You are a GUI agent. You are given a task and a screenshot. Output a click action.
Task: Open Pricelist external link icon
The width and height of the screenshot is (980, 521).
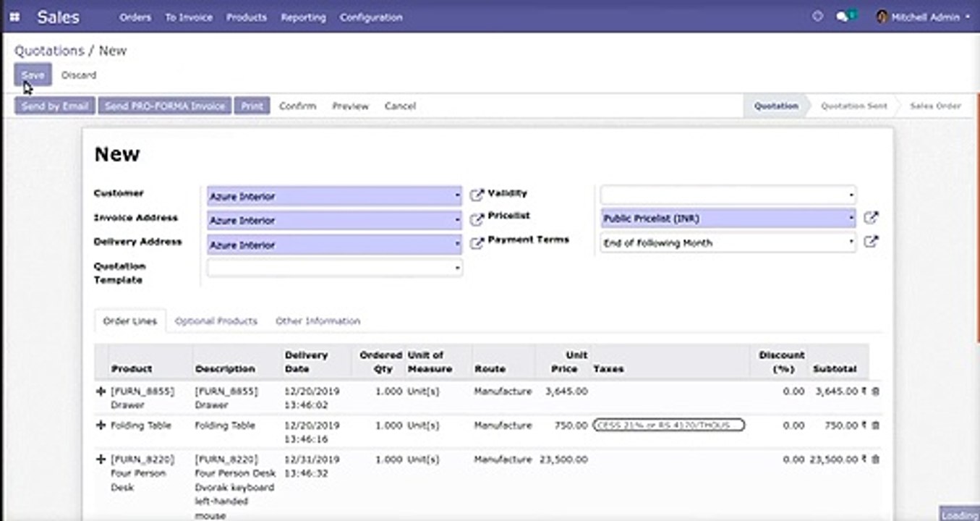click(872, 217)
